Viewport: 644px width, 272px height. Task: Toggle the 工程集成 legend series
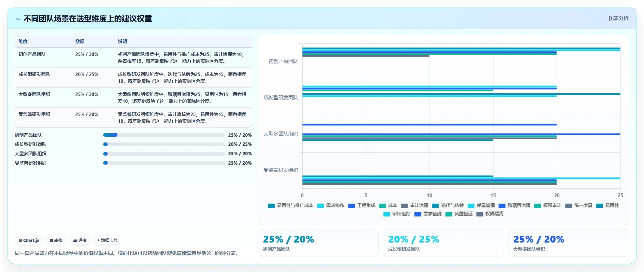tap(361, 206)
